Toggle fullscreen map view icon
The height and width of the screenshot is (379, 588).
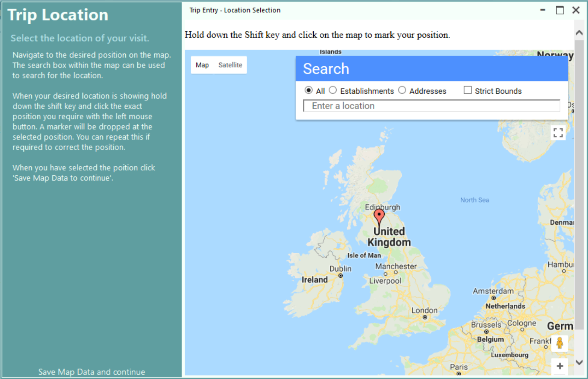click(x=558, y=133)
